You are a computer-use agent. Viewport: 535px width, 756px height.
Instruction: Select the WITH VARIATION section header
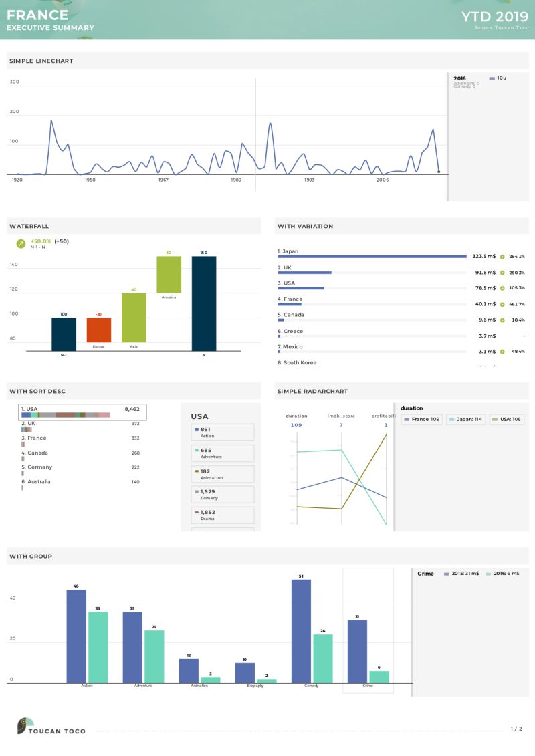(304, 226)
